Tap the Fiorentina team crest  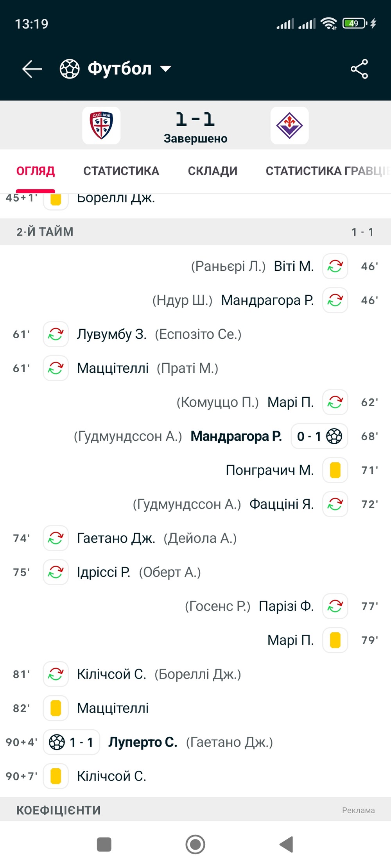289,125
